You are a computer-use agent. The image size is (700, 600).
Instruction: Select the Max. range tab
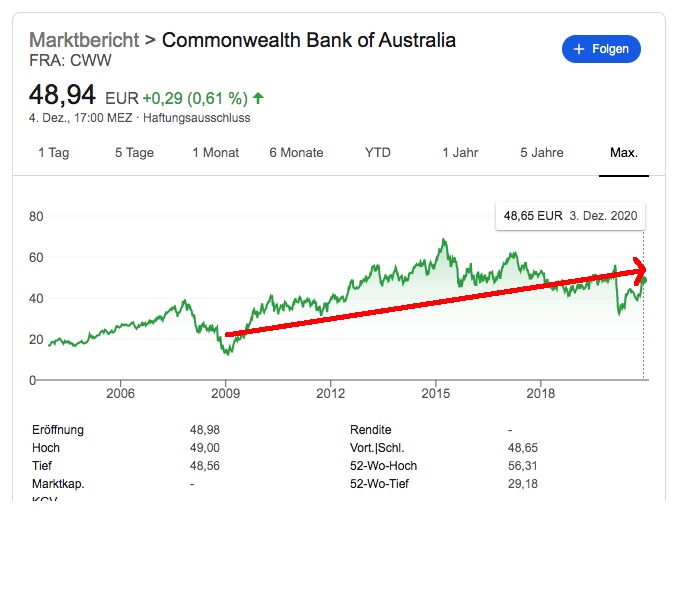624,153
